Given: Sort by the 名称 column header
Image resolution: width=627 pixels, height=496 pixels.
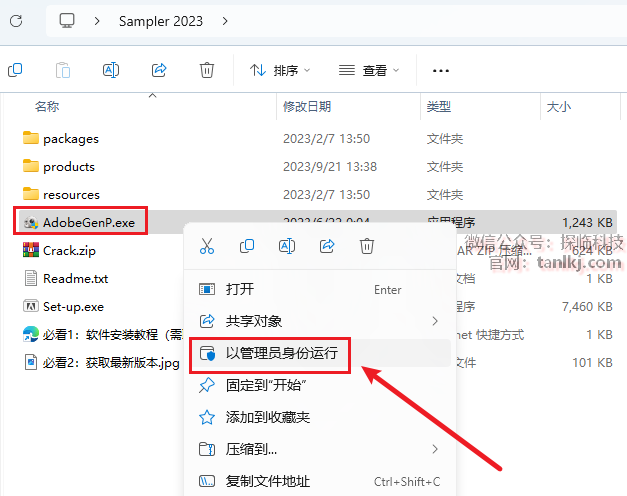Looking at the screenshot, I should [47, 106].
